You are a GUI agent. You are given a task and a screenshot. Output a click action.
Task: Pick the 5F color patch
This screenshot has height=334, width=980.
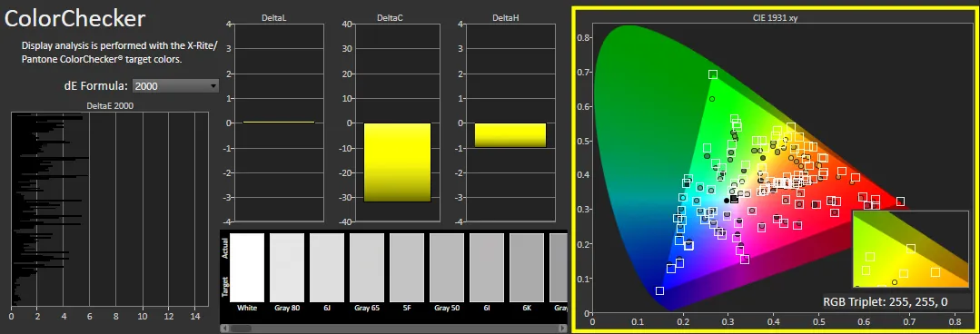(x=407, y=268)
